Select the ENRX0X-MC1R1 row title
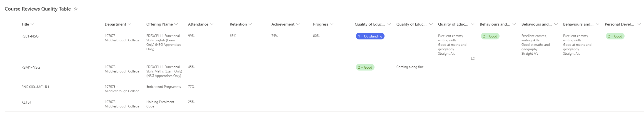Image resolution: width=644 pixels, height=113 pixels. click(x=35, y=87)
